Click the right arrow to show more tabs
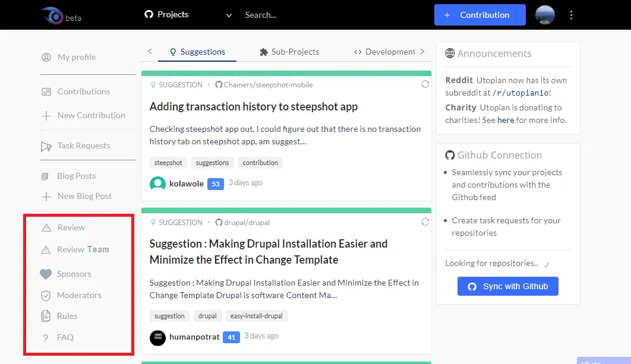The height and width of the screenshot is (364, 631). coord(422,52)
